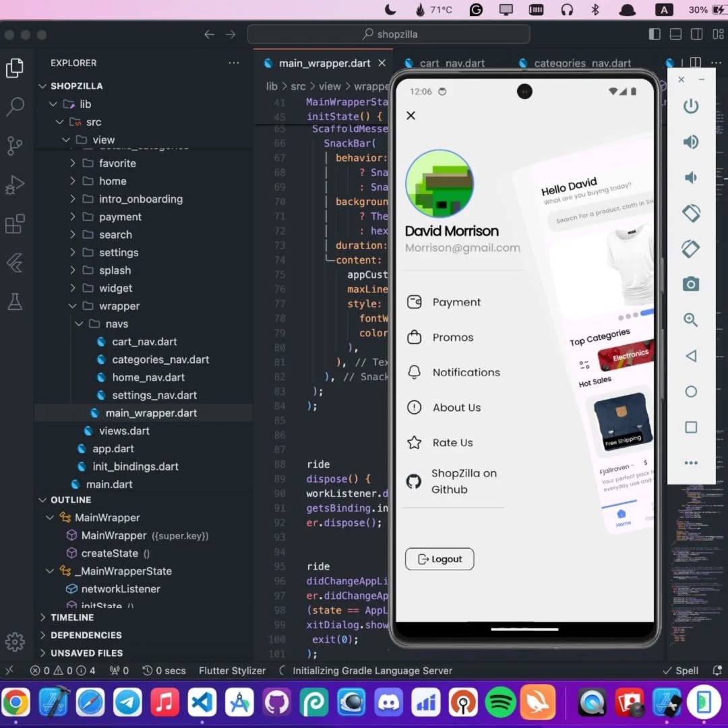The width and height of the screenshot is (728, 728).
Task: Toggle the Spell checker in status bar
Action: click(x=681, y=671)
